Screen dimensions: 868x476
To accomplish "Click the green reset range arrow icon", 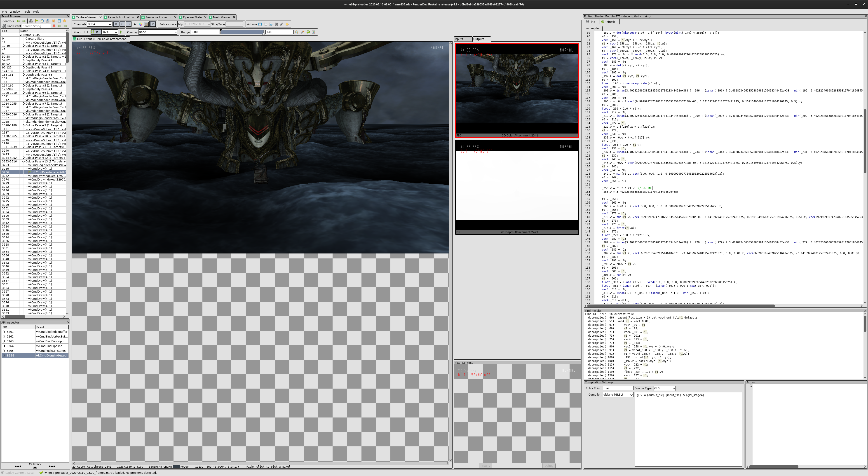I will coord(308,32).
